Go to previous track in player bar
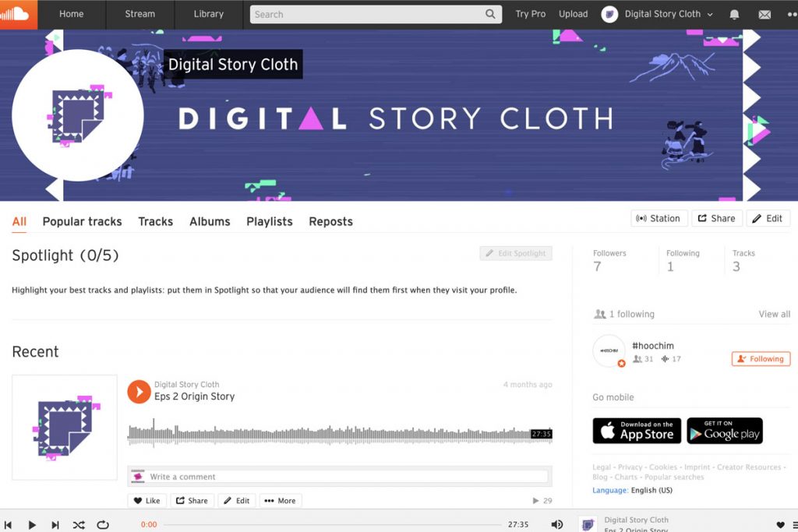 (8, 525)
